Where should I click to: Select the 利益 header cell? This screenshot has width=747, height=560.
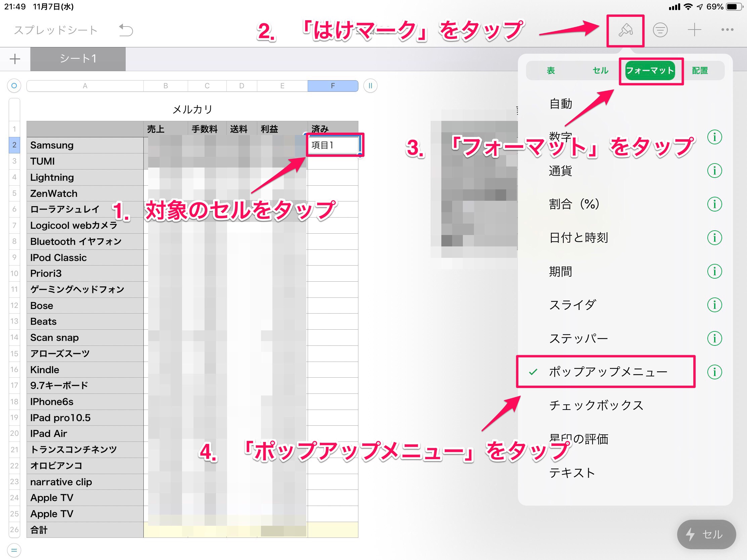pyautogui.click(x=282, y=129)
